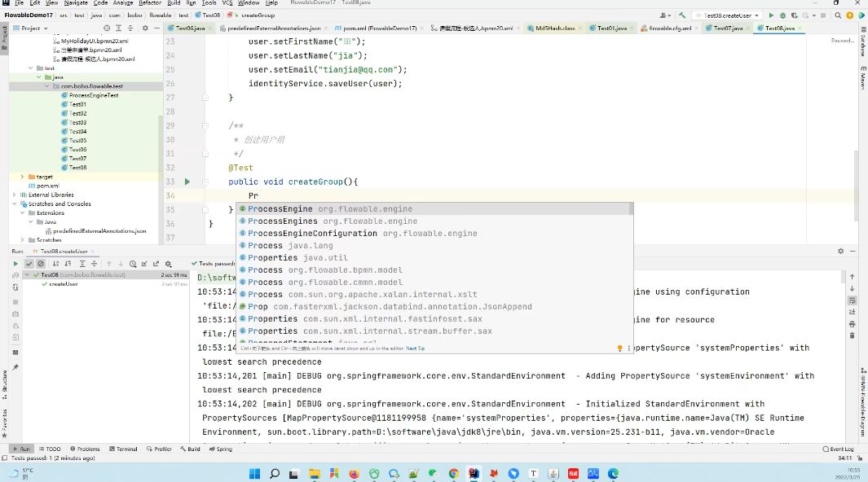This screenshot has width=868, height=482.
Task: Toggle the Show Passed tests checkmark
Action: click(x=29, y=264)
